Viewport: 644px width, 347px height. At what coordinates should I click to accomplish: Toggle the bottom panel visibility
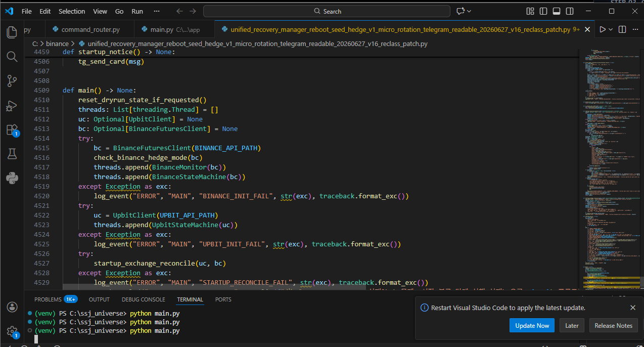[557, 11]
